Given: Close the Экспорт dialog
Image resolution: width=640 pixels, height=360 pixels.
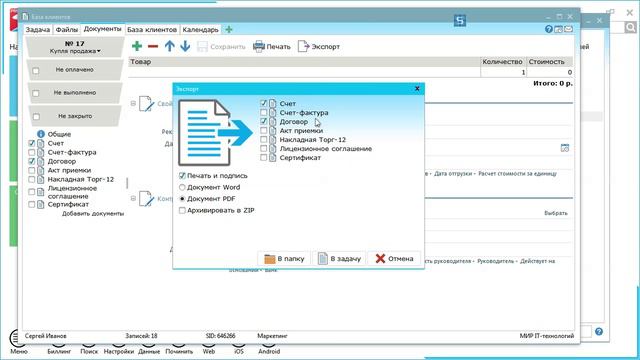Looking at the screenshot, I should pyautogui.click(x=417, y=89).
